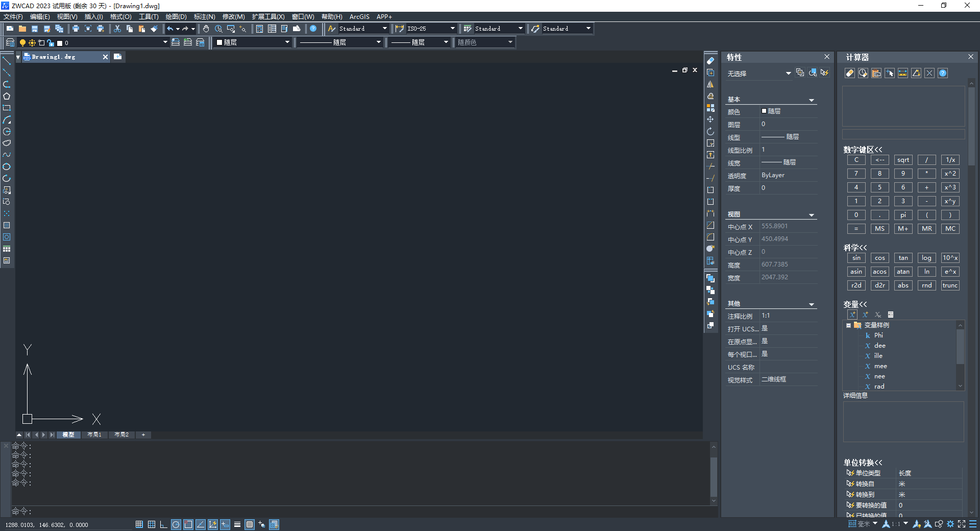The width and height of the screenshot is (980, 531).
Task: Click the sin function button
Action: [x=856, y=258]
